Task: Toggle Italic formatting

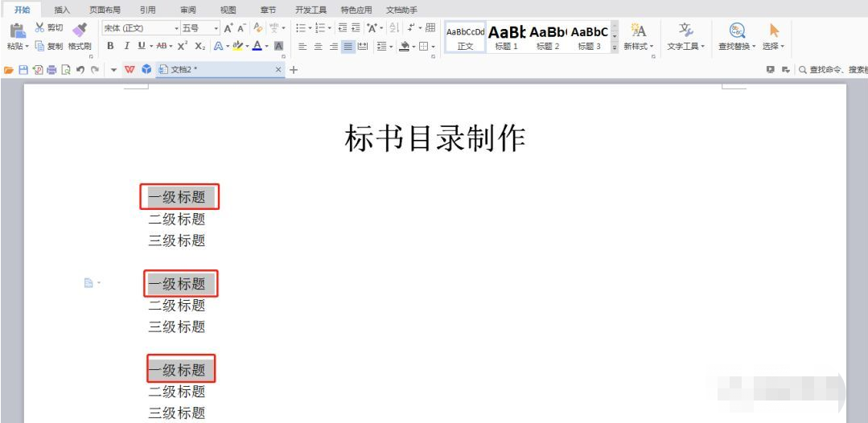Action: coord(126,46)
